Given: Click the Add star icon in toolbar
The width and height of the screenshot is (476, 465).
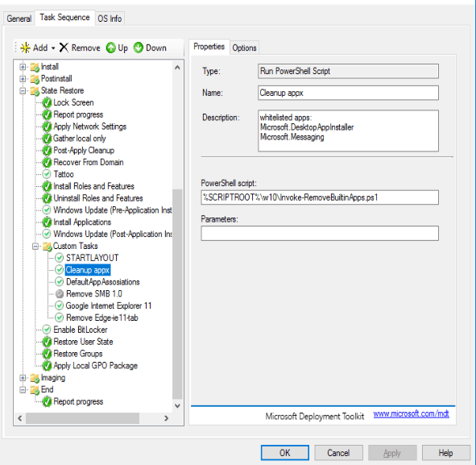Looking at the screenshot, I should click(25, 48).
